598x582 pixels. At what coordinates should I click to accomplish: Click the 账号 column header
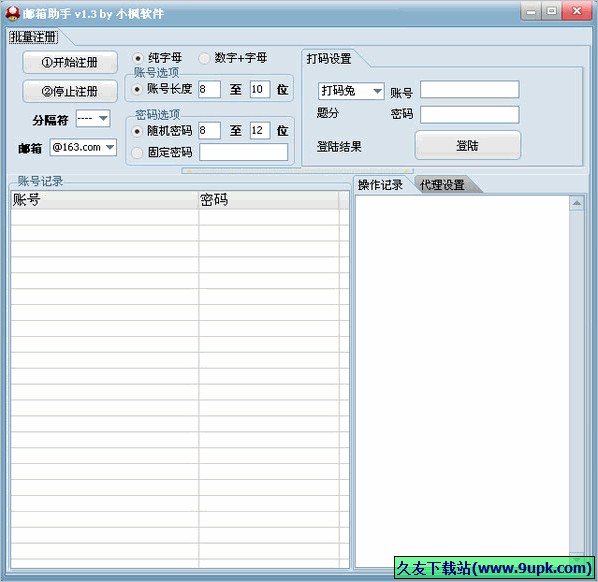pos(104,200)
